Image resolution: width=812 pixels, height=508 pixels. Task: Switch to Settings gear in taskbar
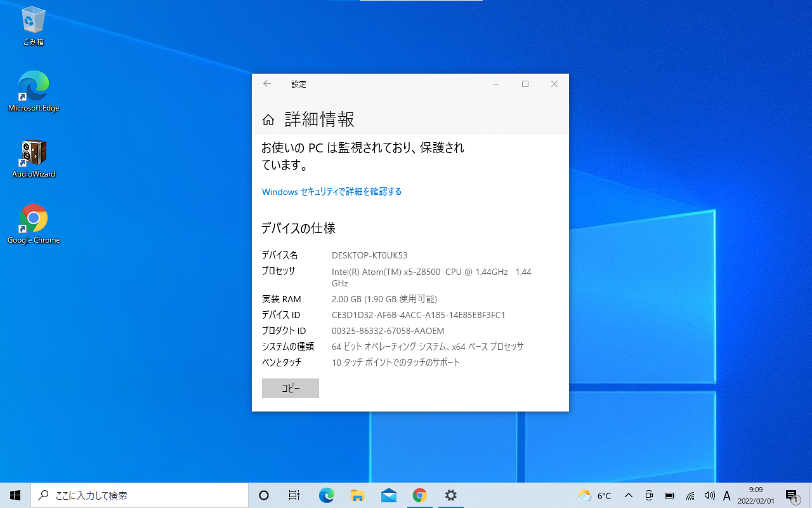click(x=451, y=495)
